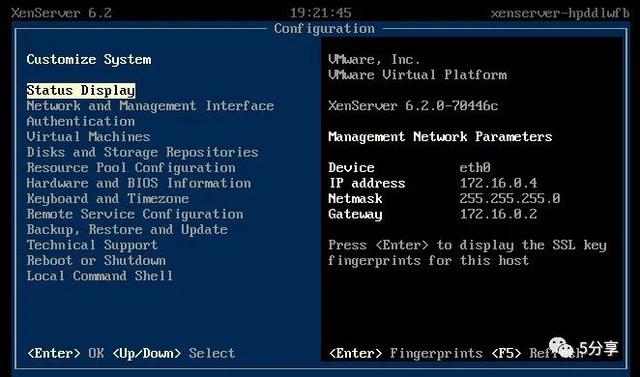This screenshot has width=640, height=377.
Task: Click the <Up/Down> Select hint
Action: (174, 353)
